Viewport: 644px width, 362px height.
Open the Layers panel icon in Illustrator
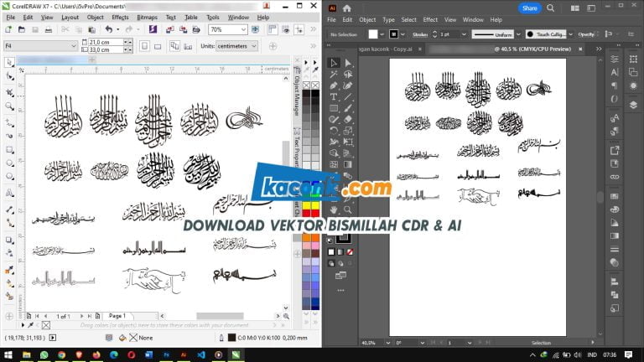click(633, 105)
